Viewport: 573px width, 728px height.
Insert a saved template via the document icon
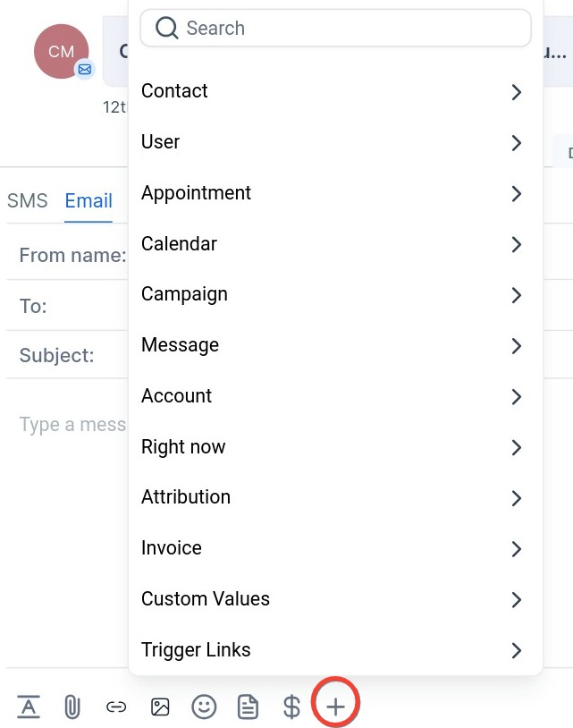click(x=247, y=707)
